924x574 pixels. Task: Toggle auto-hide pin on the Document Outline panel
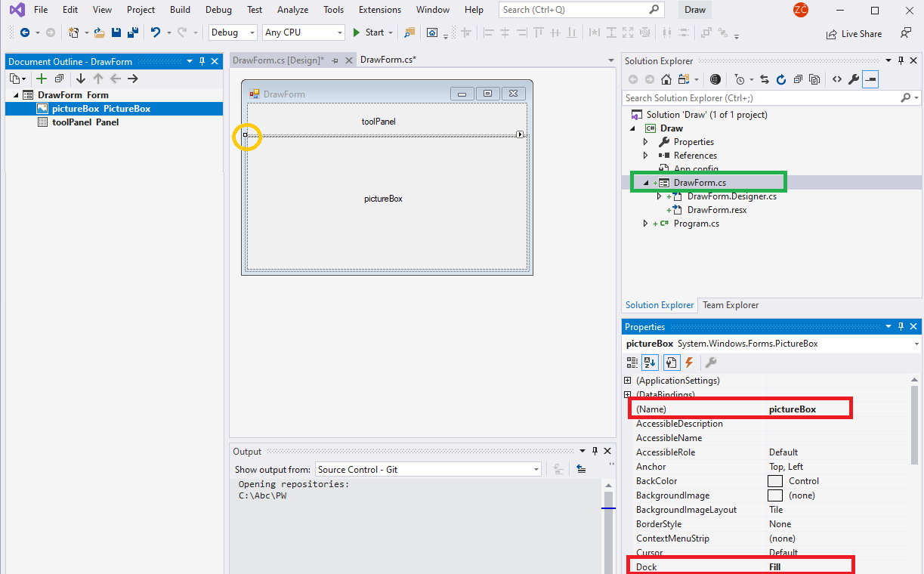202,62
